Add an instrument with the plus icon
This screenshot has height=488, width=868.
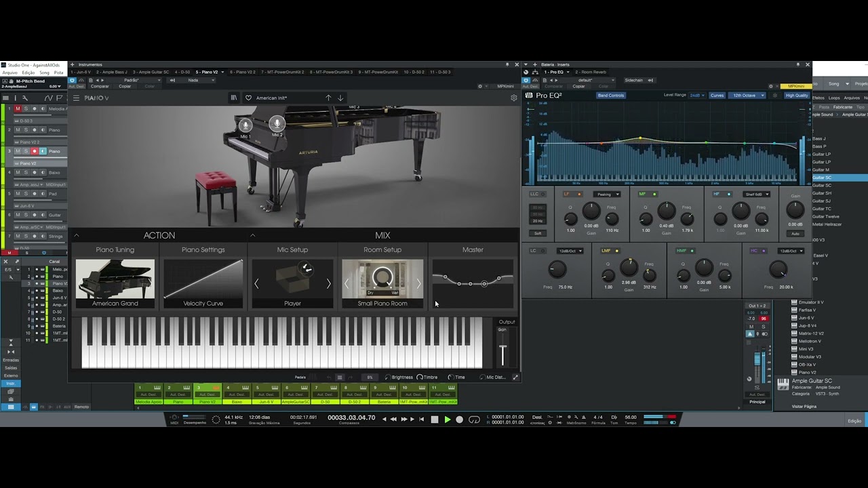[x=72, y=65]
